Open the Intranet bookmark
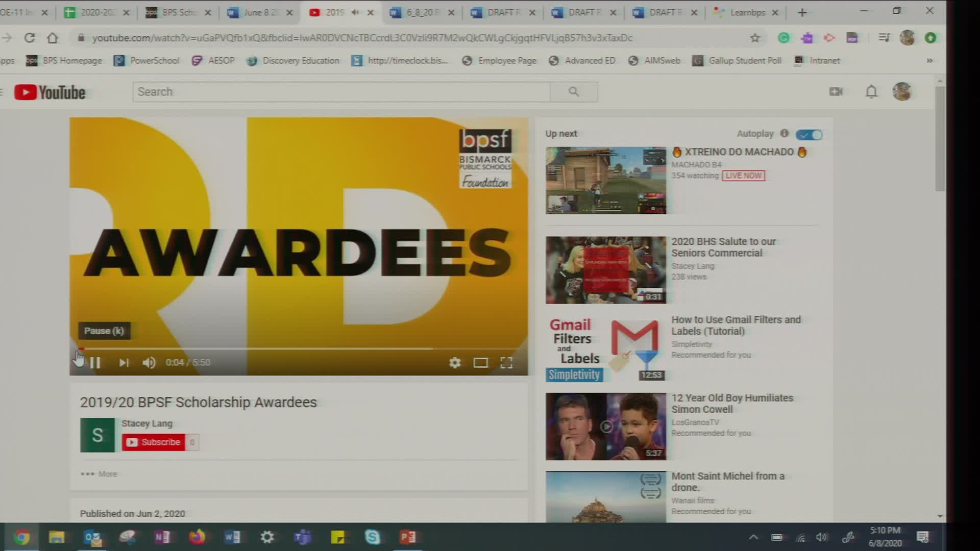 tap(817, 61)
